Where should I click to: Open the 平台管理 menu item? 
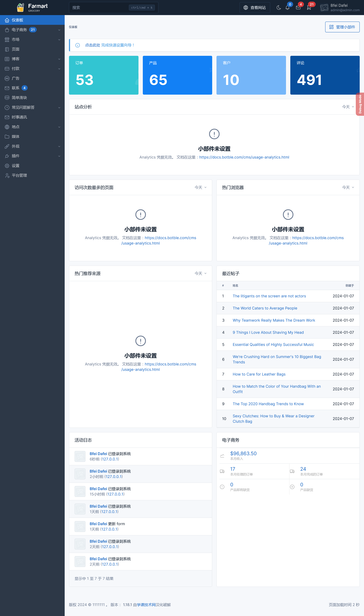tap(19, 175)
